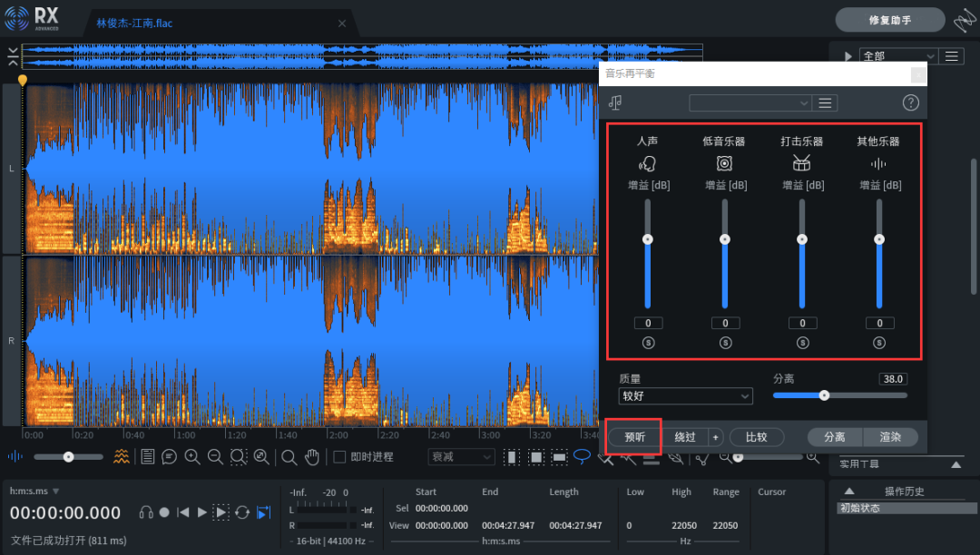
Task: Enable the 即时进程 checkbox
Action: pyautogui.click(x=340, y=456)
